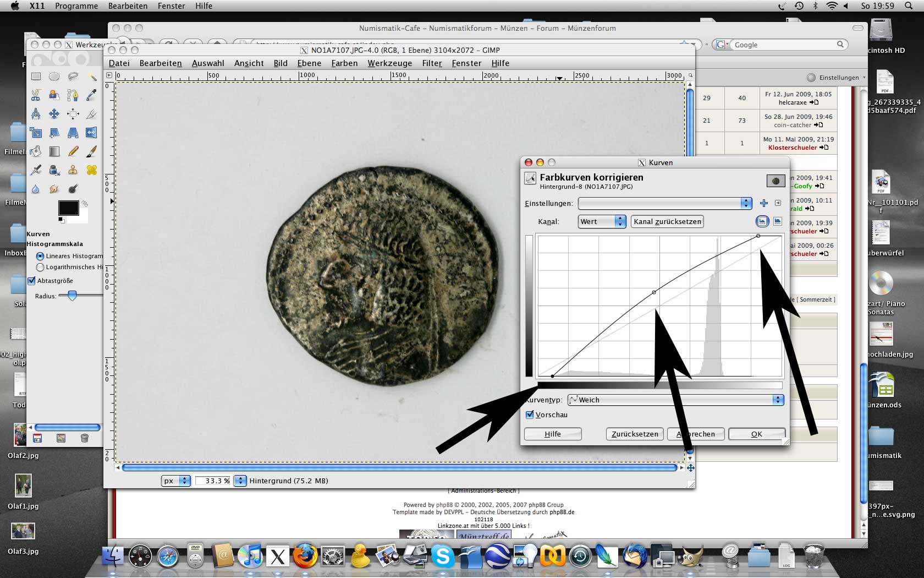Select the Rectangle Select tool
Viewport: 924px width, 578px height.
(x=36, y=77)
